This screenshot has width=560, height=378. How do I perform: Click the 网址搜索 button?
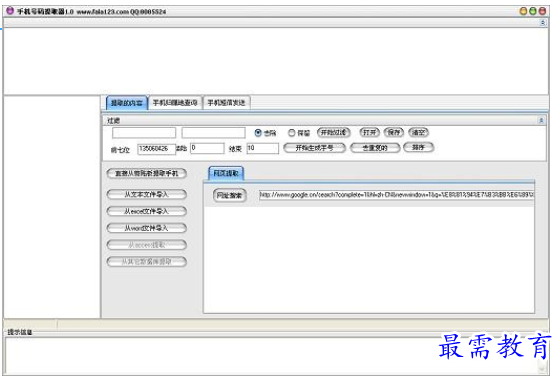tap(229, 195)
